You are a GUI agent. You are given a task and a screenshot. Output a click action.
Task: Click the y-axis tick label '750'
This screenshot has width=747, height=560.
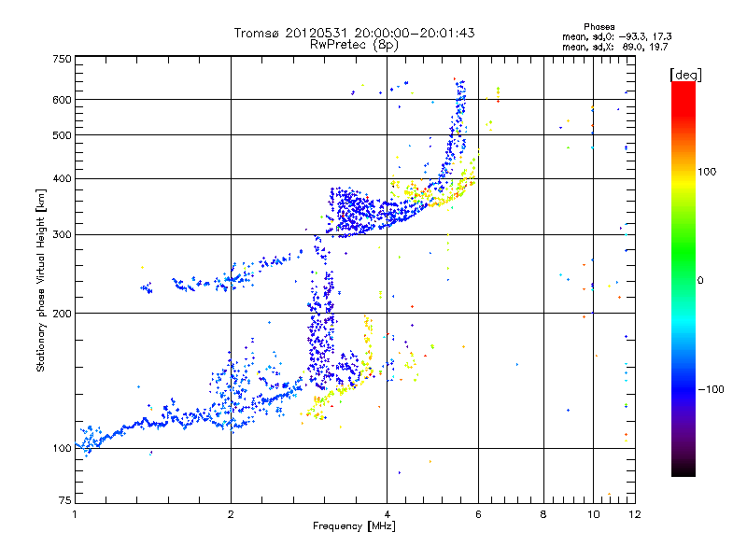[62, 59]
